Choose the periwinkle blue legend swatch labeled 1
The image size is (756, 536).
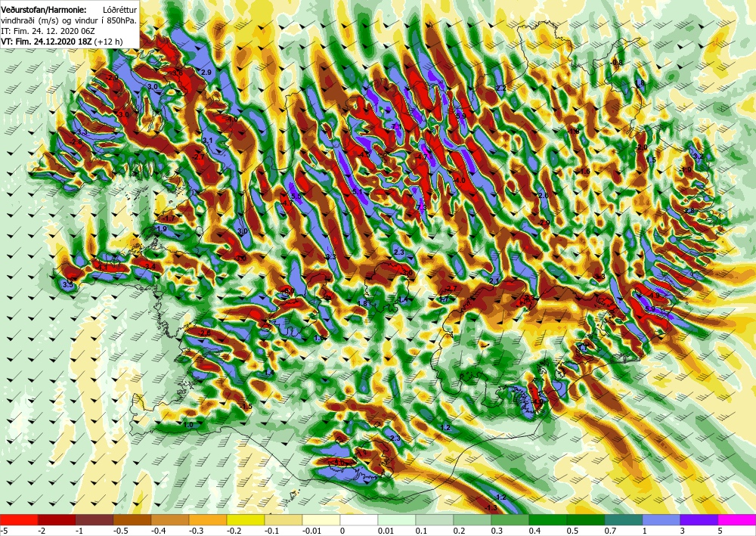[x=661, y=519]
